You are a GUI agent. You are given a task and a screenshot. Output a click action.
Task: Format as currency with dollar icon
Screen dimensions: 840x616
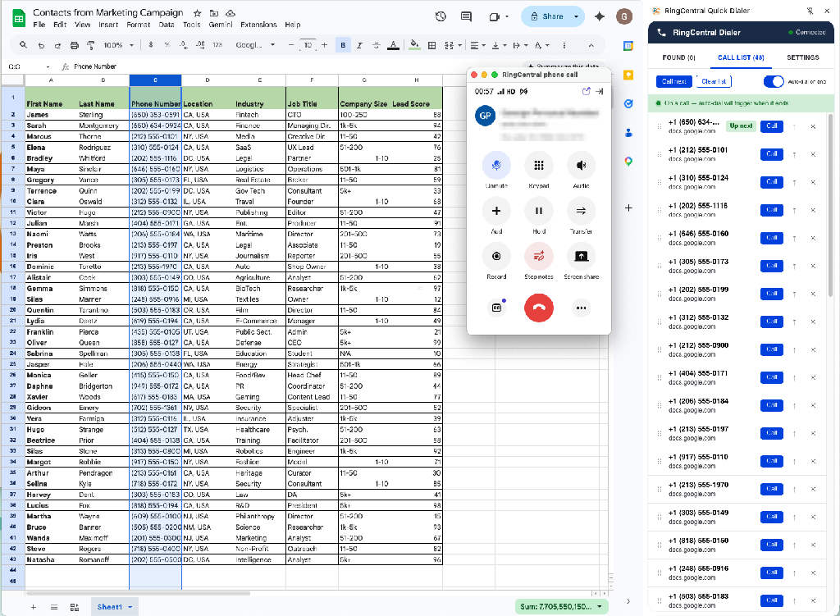(151, 45)
